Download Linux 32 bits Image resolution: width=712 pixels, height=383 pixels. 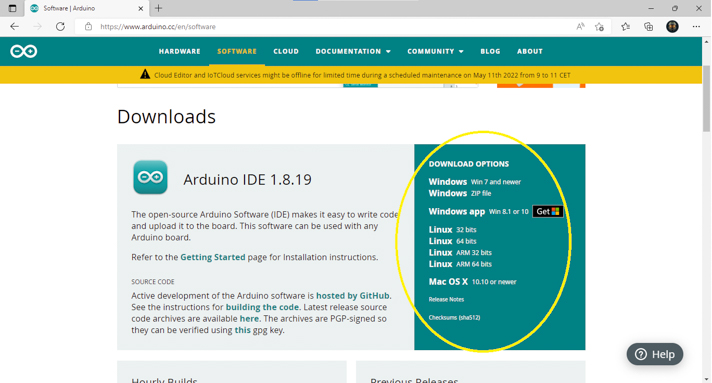point(452,229)
